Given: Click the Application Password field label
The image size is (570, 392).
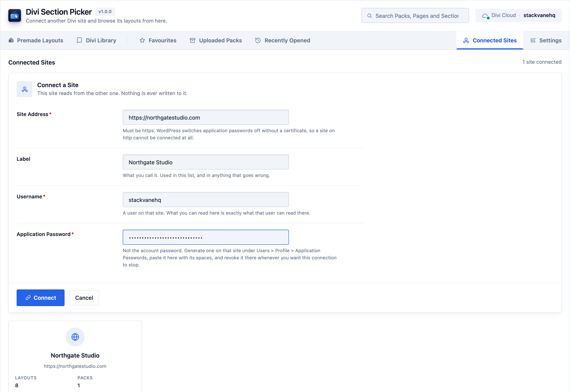Looking at the screenshot, I should pyautogui.click(x=44, y=234).
